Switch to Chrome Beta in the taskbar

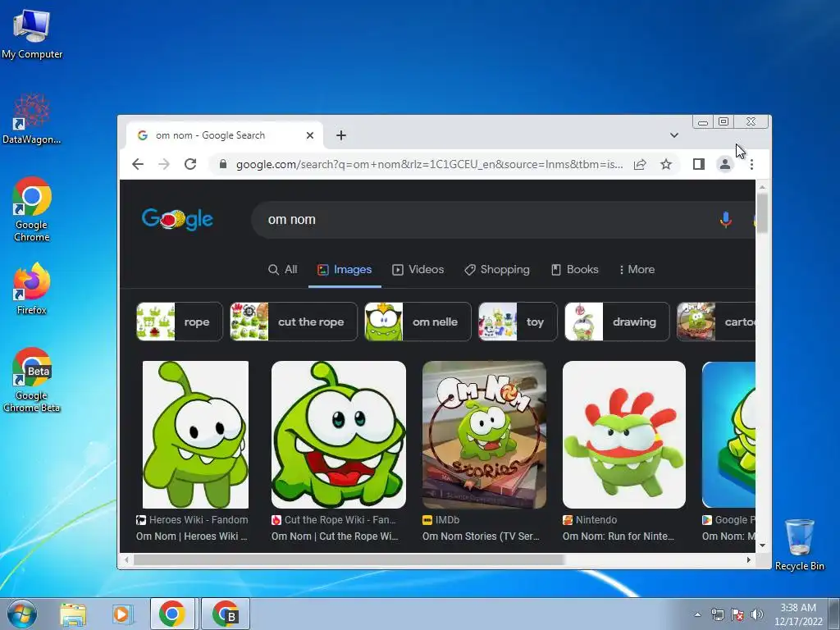coord(226,614)
